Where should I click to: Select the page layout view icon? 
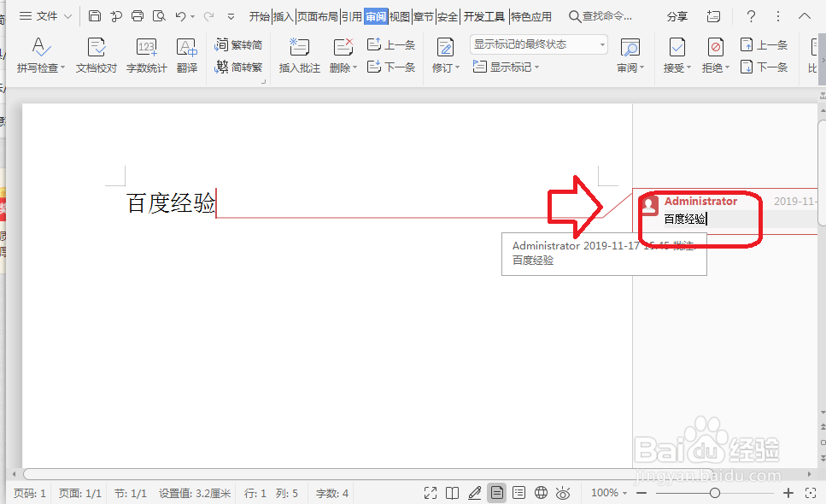(x=497, y=493)
